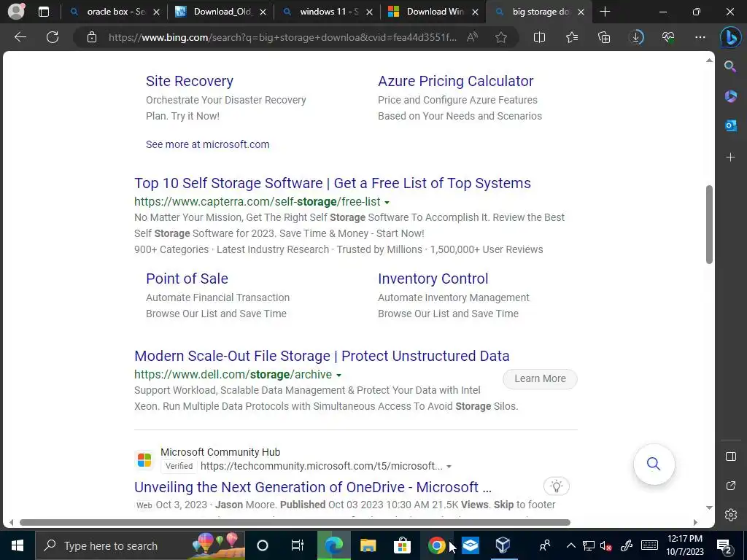Open 'Modern Scale-Out File Storage' result
This screenshot has height=560, width=747.
coord(322,356)
